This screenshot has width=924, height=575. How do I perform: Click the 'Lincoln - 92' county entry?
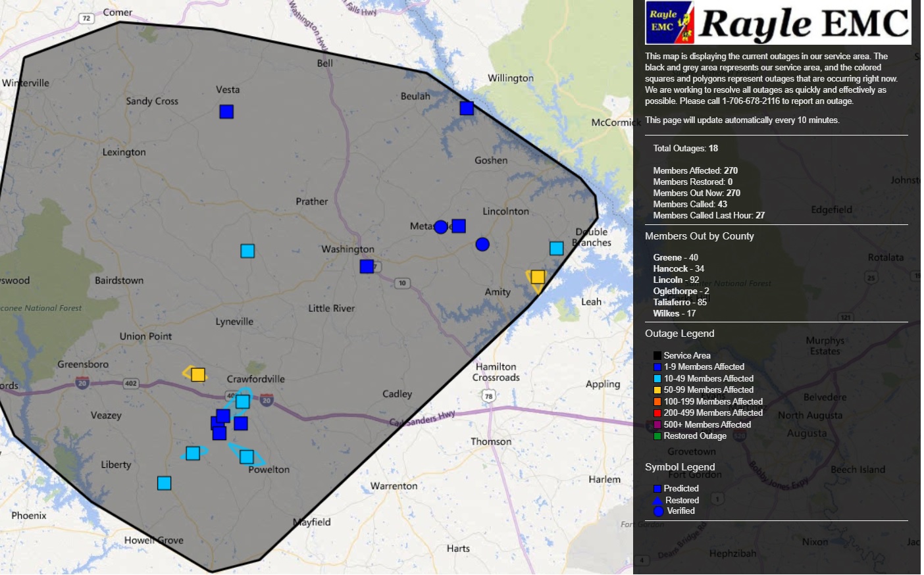coord(676,280)
